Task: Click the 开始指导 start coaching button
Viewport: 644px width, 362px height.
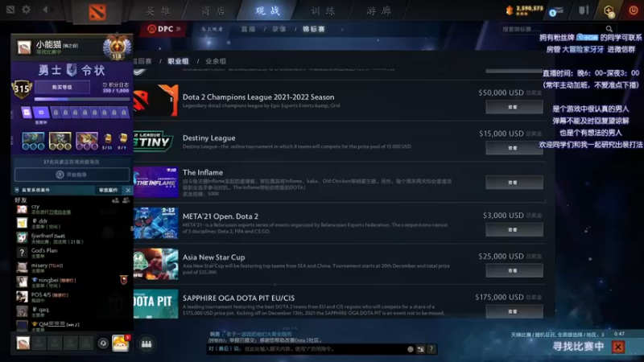Action: (72, 175)
